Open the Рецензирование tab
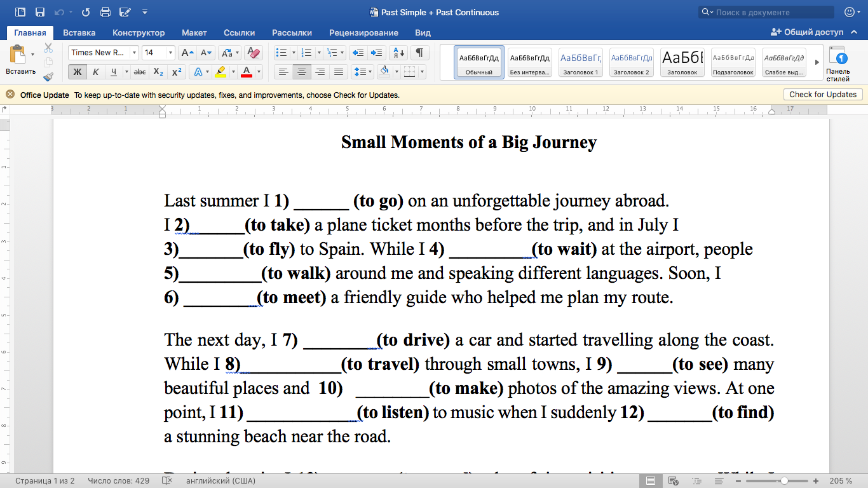This screenshot has width=868, height=488. tap(363, 32)
